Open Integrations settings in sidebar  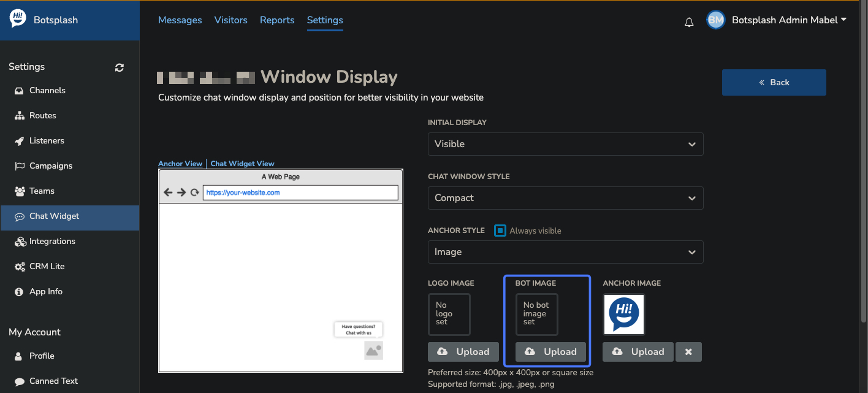click(70, 242)
